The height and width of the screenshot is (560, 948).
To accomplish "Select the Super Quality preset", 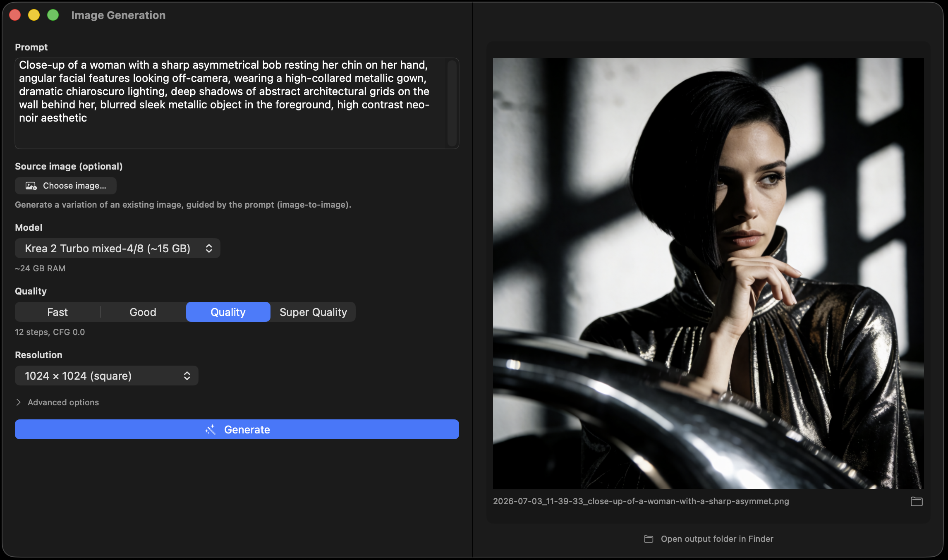I will click(313, 312).
